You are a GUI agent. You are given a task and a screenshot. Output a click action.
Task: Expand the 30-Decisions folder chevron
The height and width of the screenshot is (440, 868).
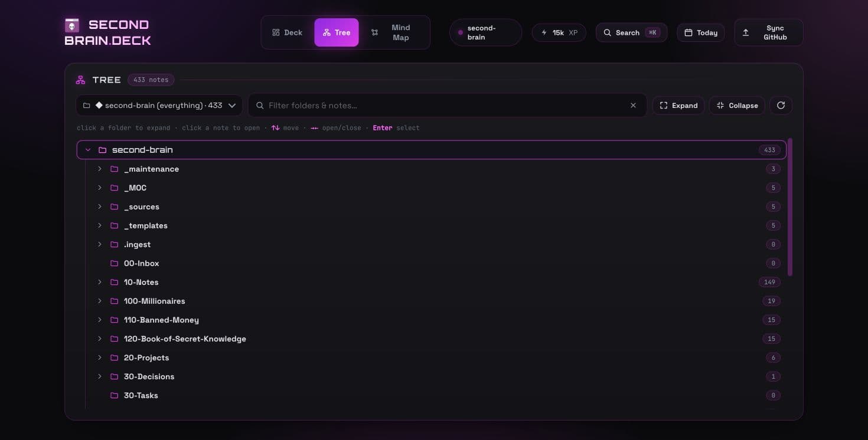100,376
